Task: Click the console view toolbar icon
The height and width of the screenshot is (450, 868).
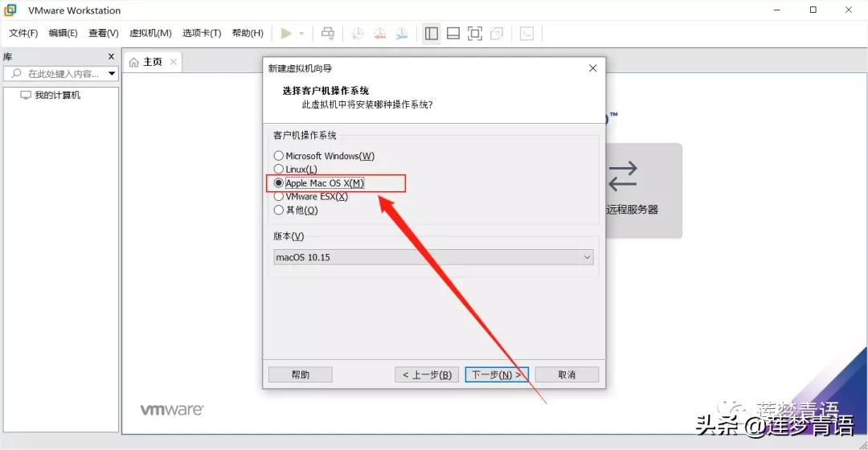Action: [x=526, y=34]
